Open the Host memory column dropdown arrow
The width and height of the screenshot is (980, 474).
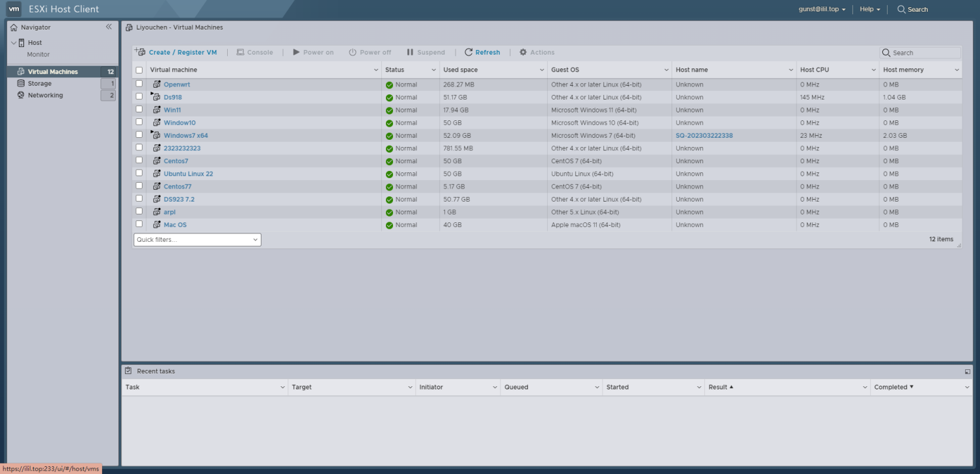[x=957, y=70]
